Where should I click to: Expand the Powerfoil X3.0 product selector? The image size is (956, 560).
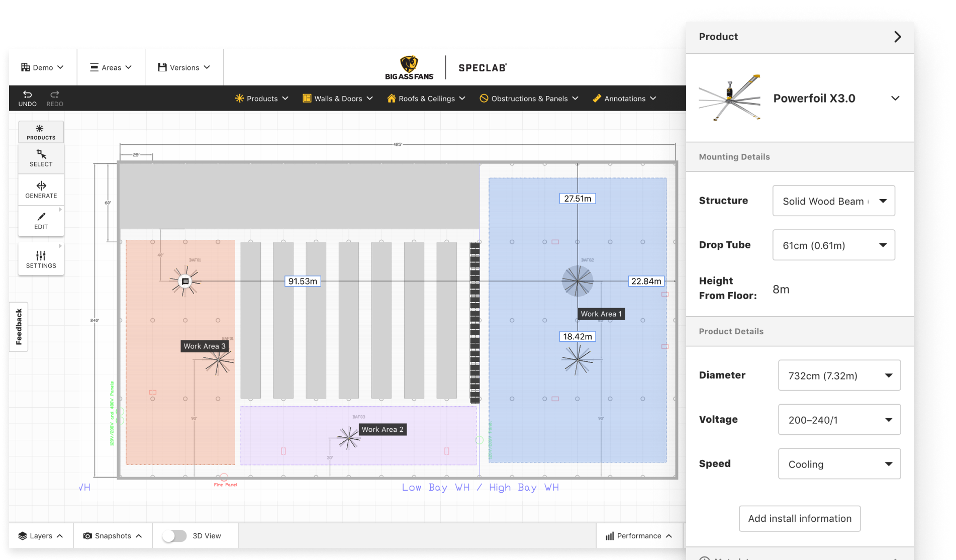895,98
